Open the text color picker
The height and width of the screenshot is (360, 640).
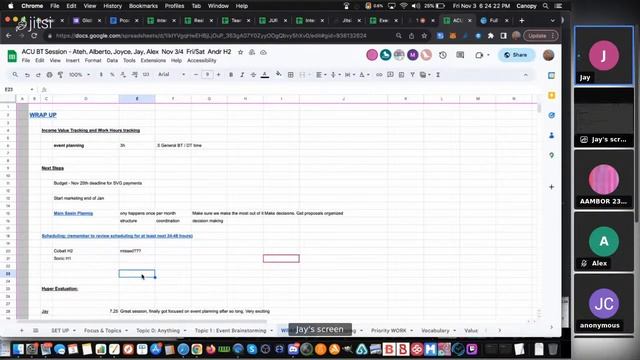(x=265, y=75)
